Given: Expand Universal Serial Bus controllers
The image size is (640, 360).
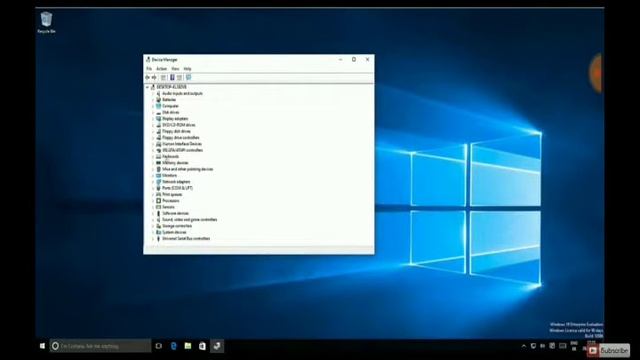Looking at the screenshot, I should click(153, 239).
